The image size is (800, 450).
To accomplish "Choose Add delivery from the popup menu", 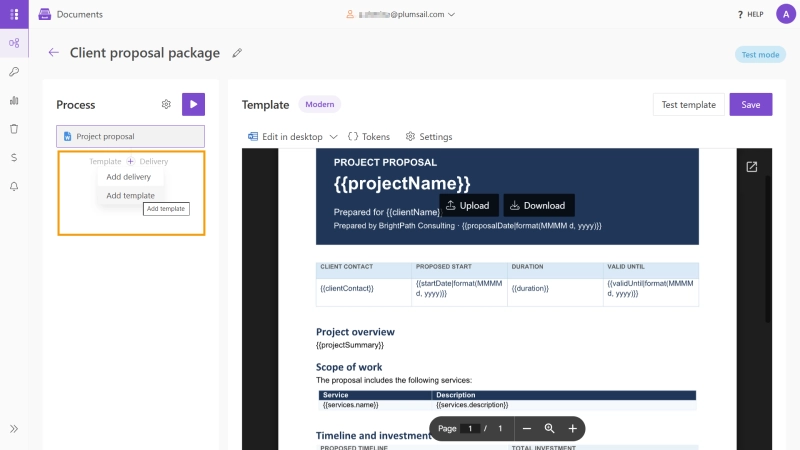I will pos(129,177).
